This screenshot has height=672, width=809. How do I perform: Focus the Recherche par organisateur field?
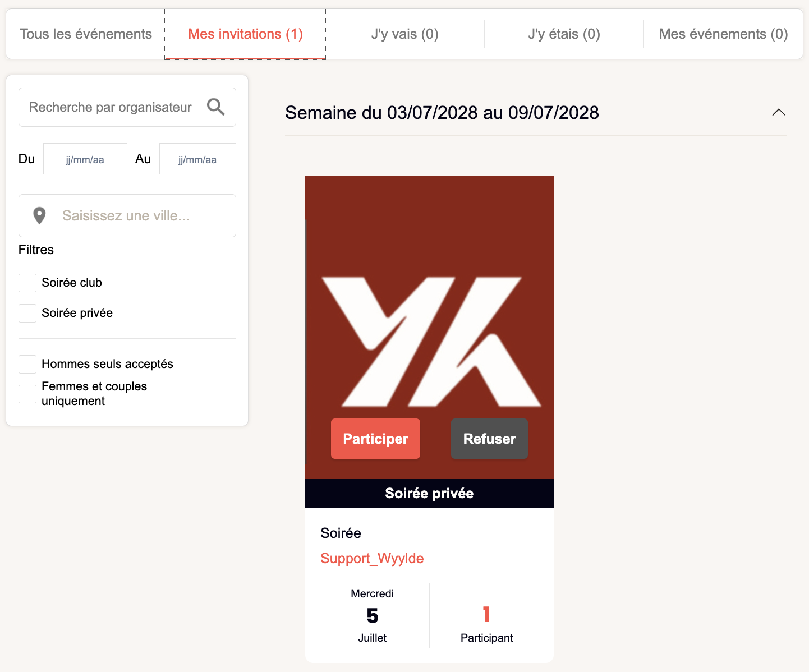(x=127, y=107)
